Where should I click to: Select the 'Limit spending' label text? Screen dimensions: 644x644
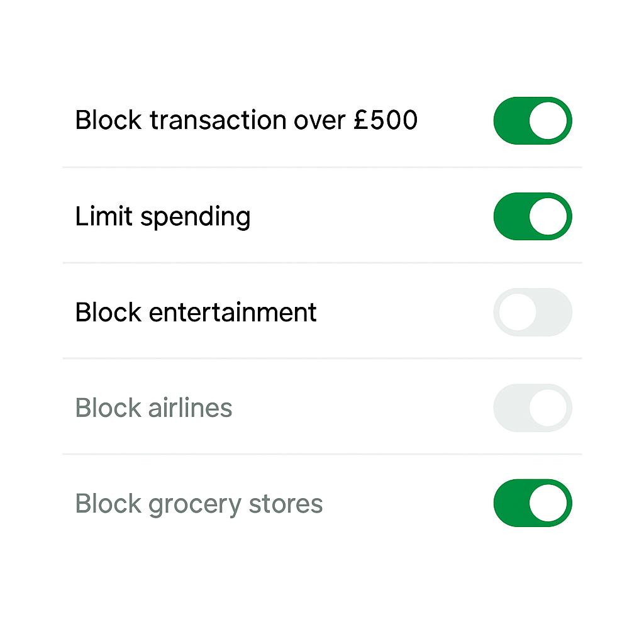(162, 216)
